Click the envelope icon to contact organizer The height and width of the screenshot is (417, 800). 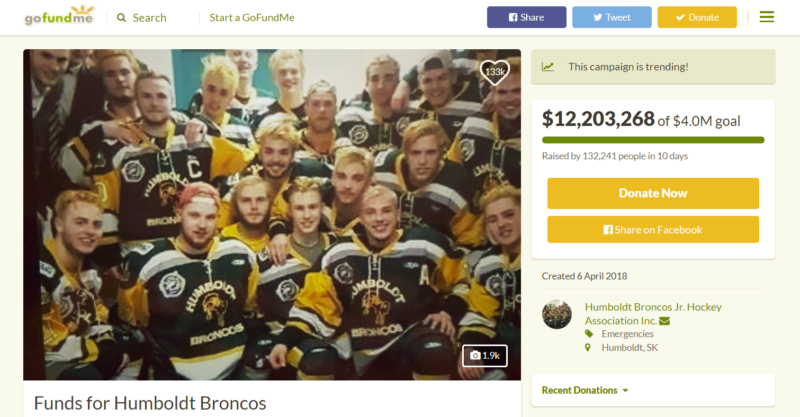[x=664, y=321]
